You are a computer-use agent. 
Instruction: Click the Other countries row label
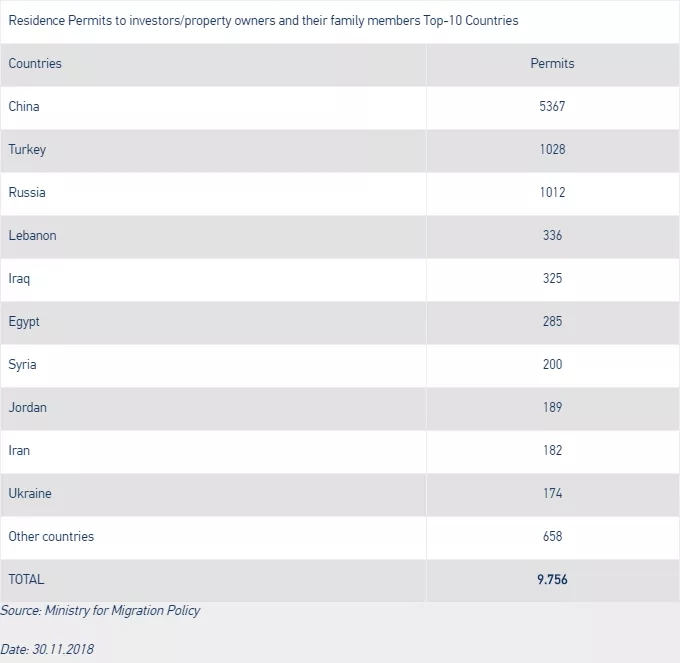[51, 536]
